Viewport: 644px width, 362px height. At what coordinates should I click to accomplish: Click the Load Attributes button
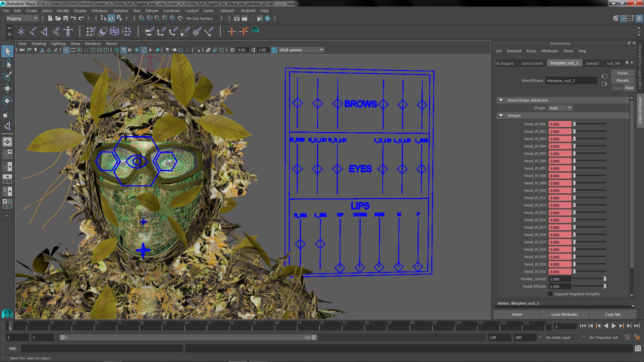point(565,314)
